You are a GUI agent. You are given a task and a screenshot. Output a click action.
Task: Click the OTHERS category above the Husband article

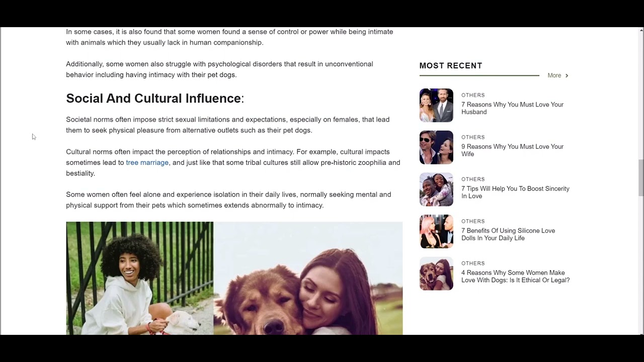tap(473, 95)
